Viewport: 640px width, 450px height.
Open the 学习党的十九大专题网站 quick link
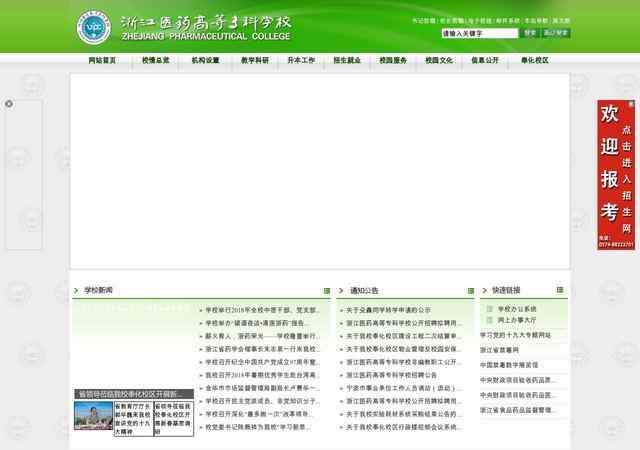(516, 335)
